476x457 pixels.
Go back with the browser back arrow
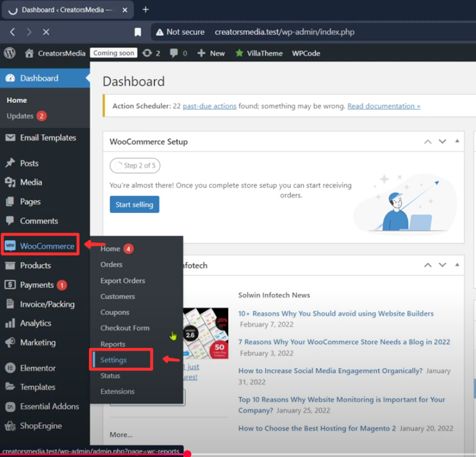(x=12, y=32)
